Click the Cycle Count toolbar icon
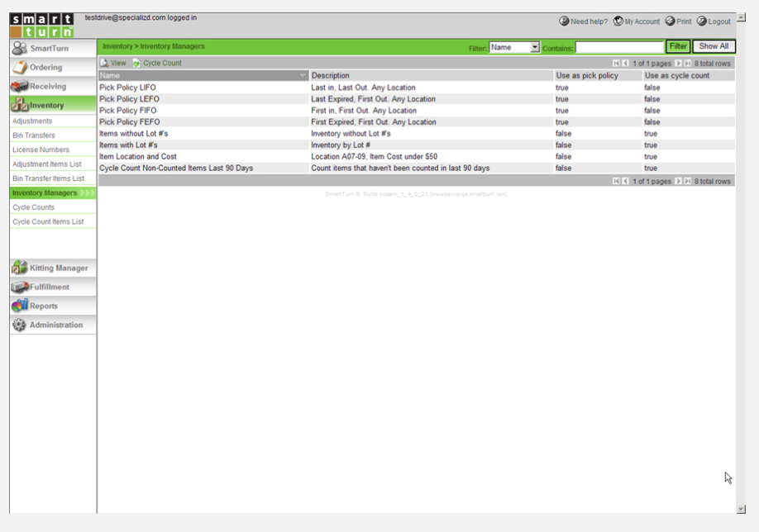 coord(136,63)
